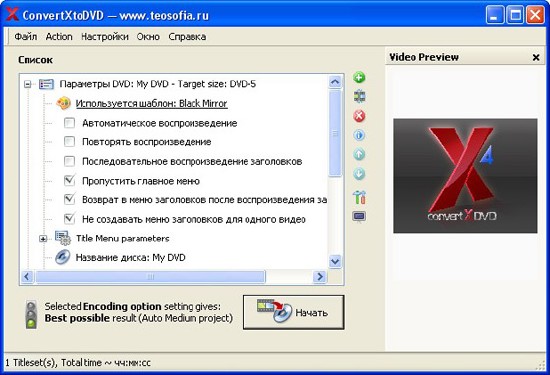This screenshot has width=550, height=375.
Task: Click the Selected Encoding option text
Action: [139, 312]
